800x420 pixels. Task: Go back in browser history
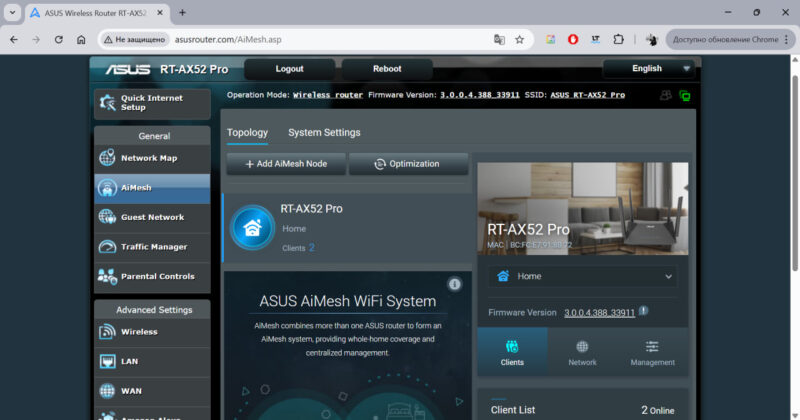[x=14, y=39]
